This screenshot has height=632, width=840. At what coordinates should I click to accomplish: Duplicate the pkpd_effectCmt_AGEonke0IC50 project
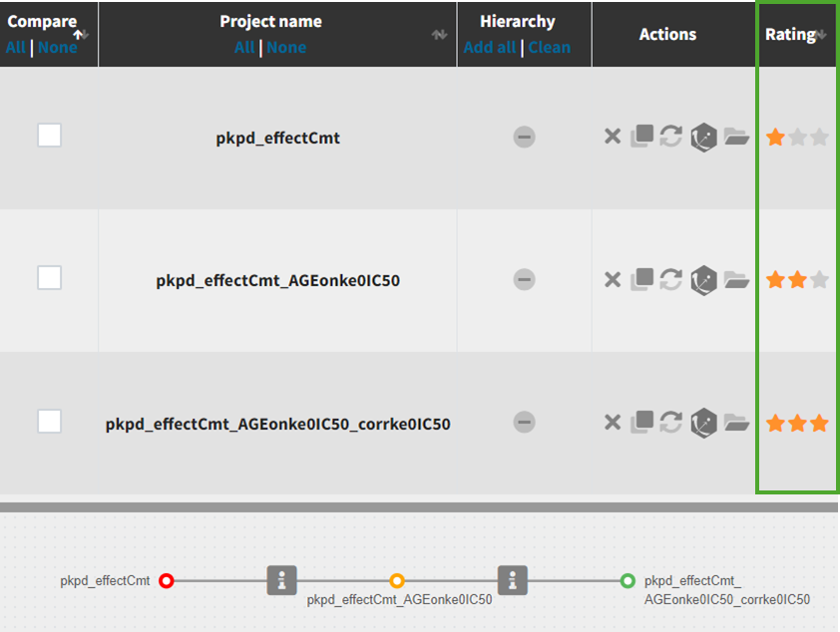point(641,280)
